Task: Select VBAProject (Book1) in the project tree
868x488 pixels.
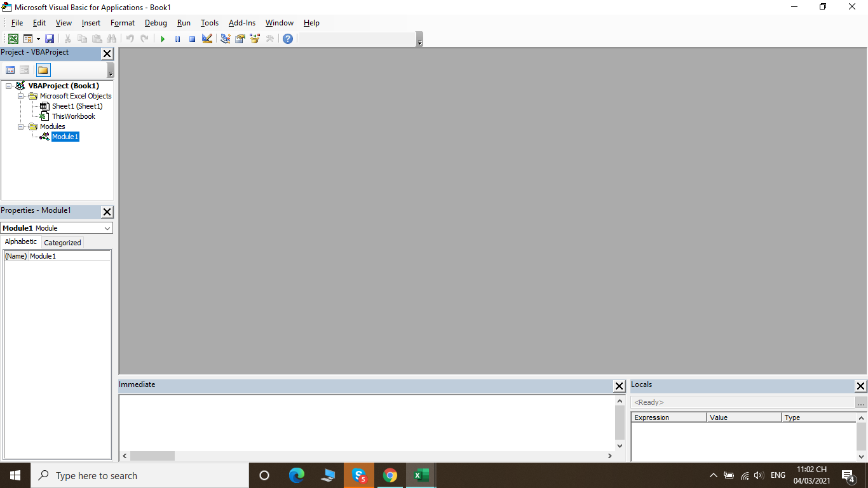Action: coord(64,86)
